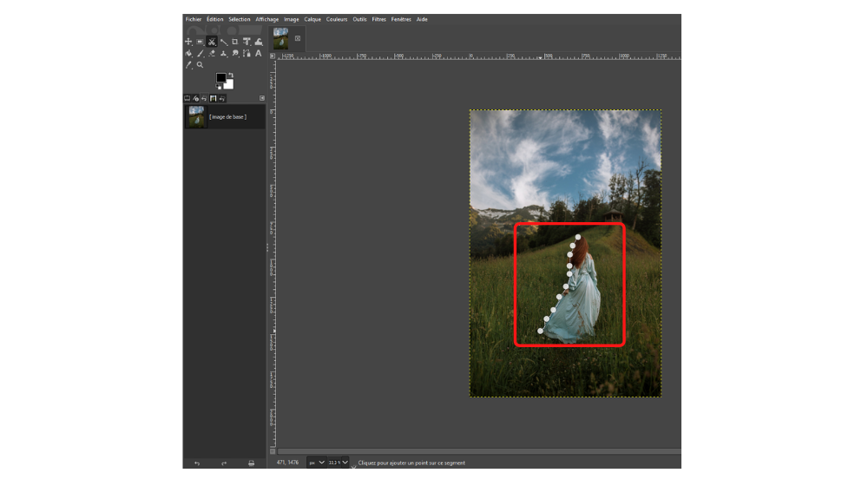Open the Aide menu

tap(422, 19)
